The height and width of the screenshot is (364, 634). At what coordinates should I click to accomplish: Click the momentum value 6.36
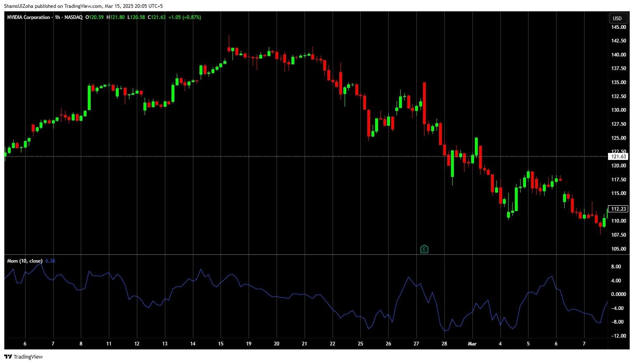[50, 261]
